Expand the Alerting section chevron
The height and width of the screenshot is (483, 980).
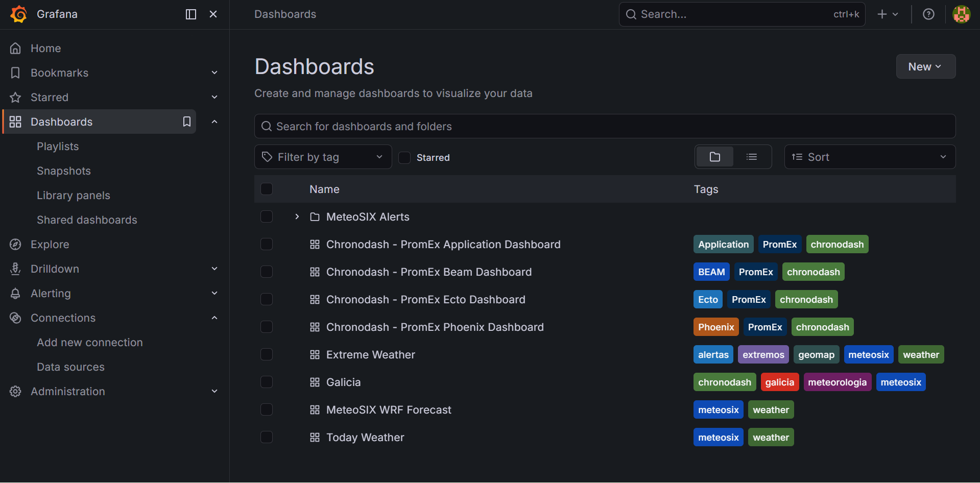tap(214, 294)
